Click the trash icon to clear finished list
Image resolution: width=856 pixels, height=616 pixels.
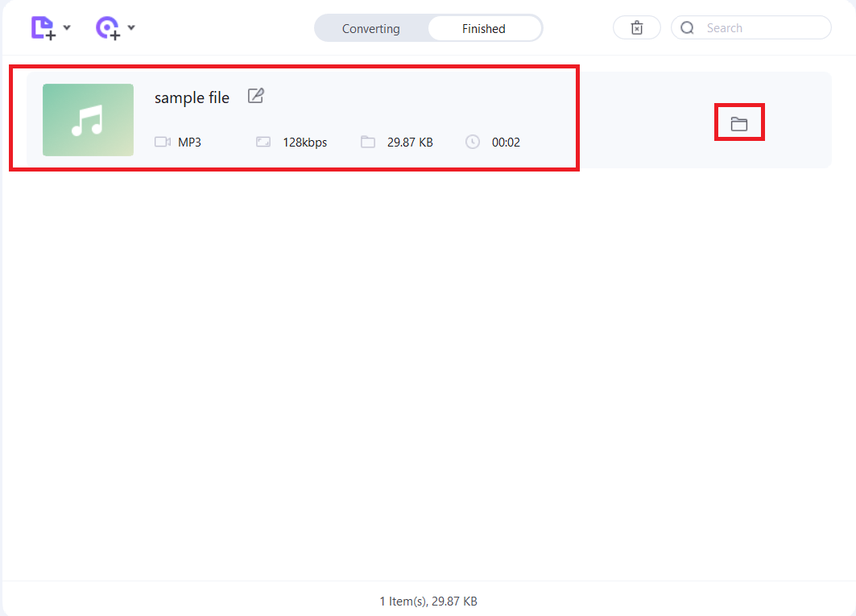click(x=636, y=27)
